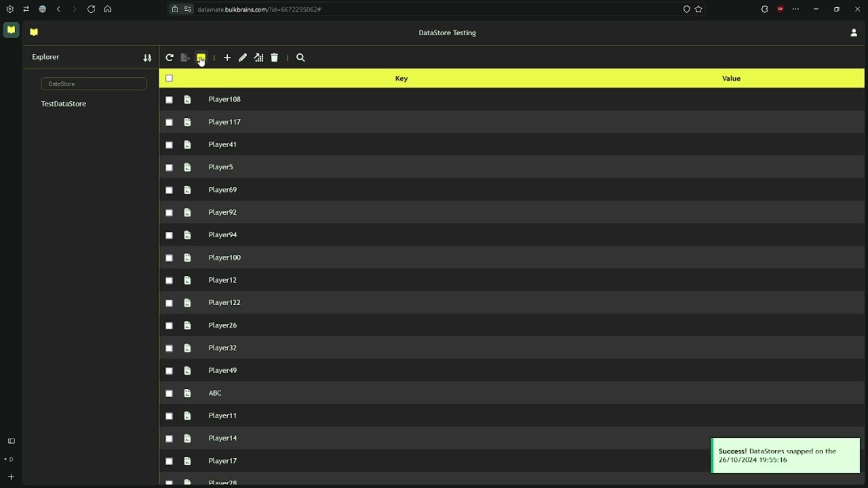Check the Player41 row checkbox
This screenshot has height=488, width=868.
(169, 145)
